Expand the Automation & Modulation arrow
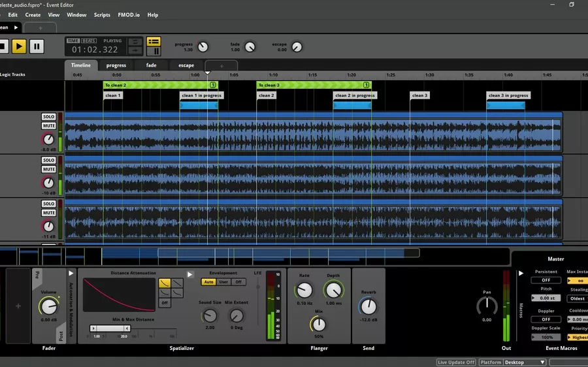This screenshot has height=367, width=588. (x=71, y=274)
